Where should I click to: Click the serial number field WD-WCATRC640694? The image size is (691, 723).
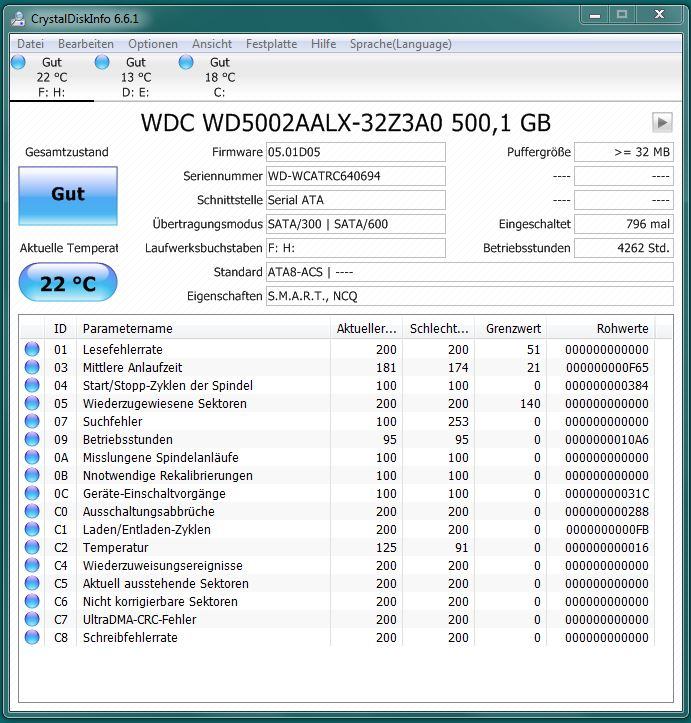tap(355, 176)
